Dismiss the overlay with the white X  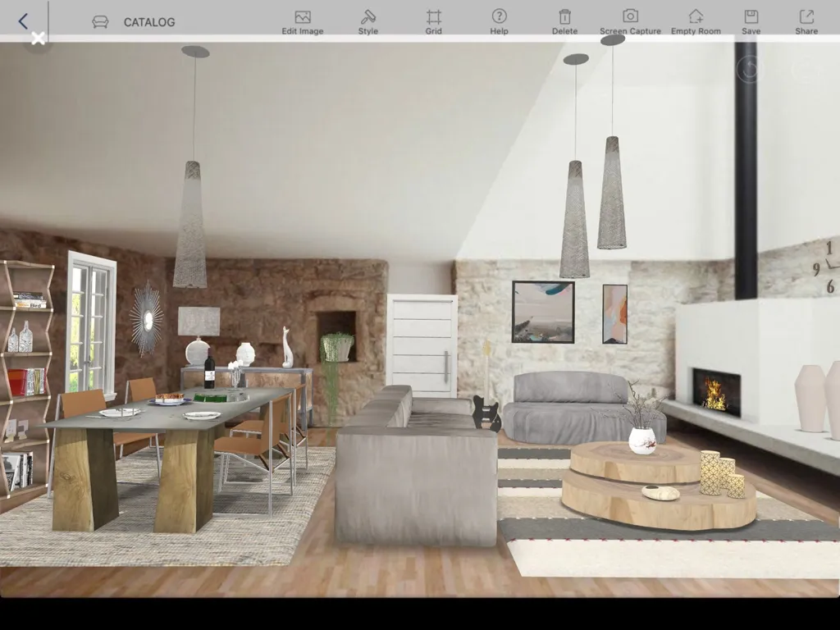pos(38,38)
